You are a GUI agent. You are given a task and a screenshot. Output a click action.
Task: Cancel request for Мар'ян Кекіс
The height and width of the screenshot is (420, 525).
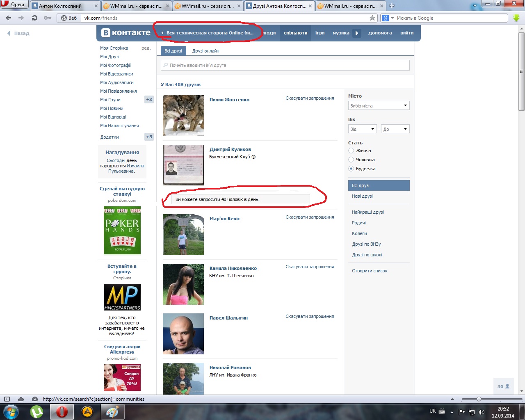click(x=310, y=217)
